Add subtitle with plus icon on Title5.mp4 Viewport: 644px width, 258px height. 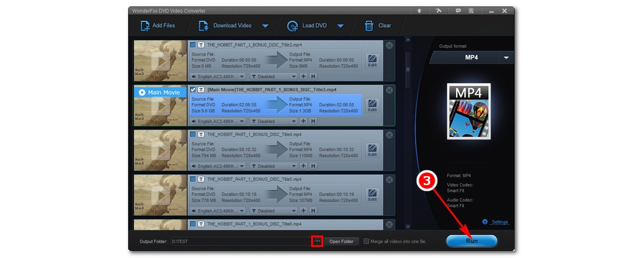(303, 211)
